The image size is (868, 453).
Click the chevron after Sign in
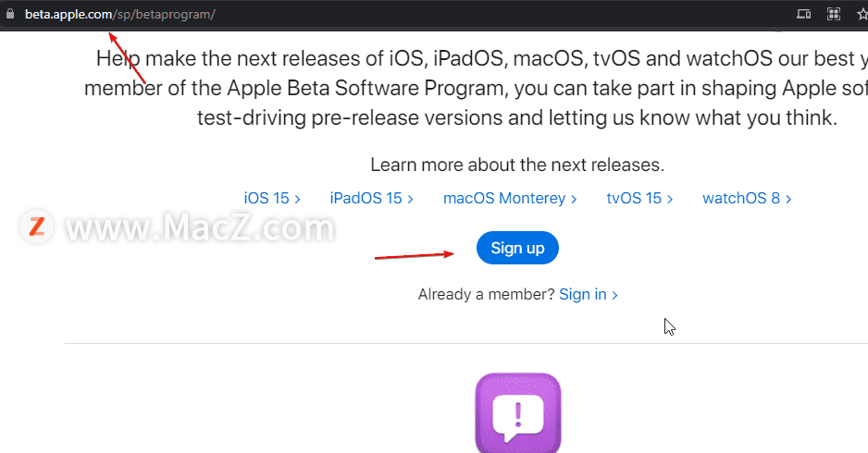point(614,295)
